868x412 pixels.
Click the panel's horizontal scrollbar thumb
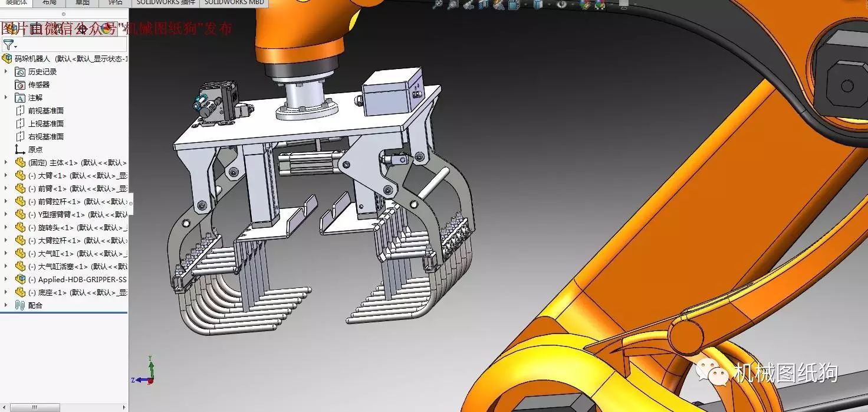[x=35, y=407]
